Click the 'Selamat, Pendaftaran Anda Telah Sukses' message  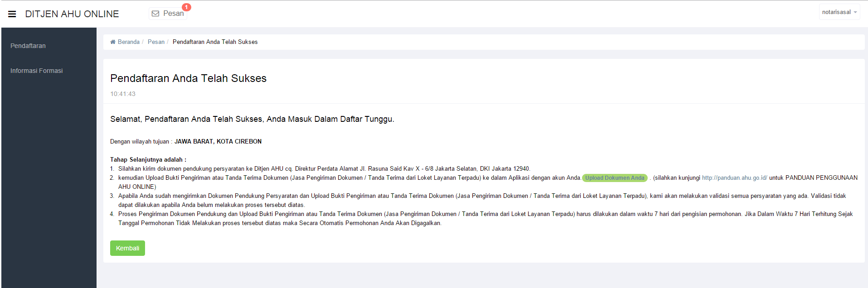click(252, 119)
